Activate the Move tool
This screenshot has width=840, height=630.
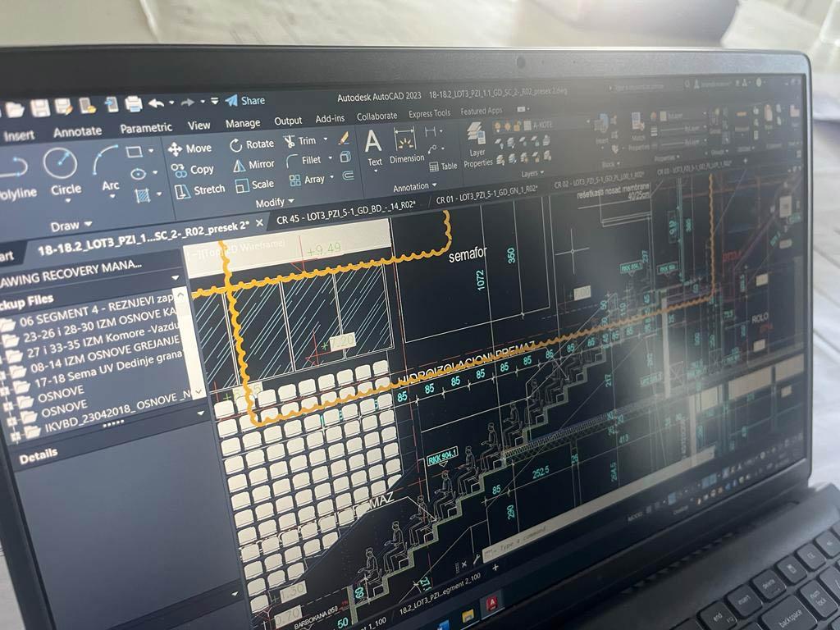click(189, 148)
